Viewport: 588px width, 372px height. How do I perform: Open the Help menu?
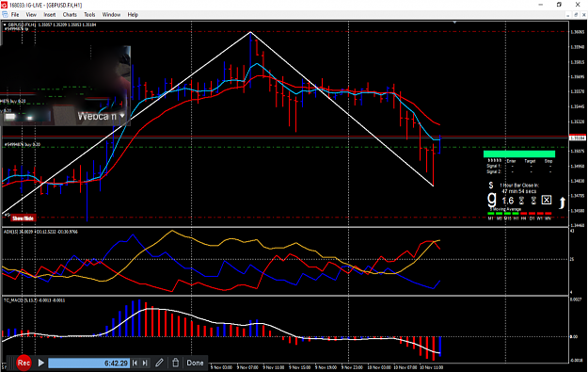pos(133,15)
